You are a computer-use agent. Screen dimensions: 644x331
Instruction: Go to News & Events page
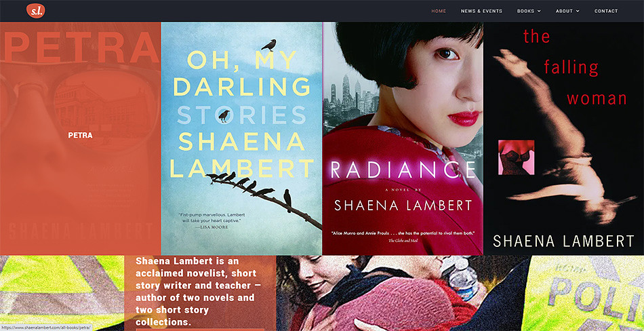[x=481, y=11]
